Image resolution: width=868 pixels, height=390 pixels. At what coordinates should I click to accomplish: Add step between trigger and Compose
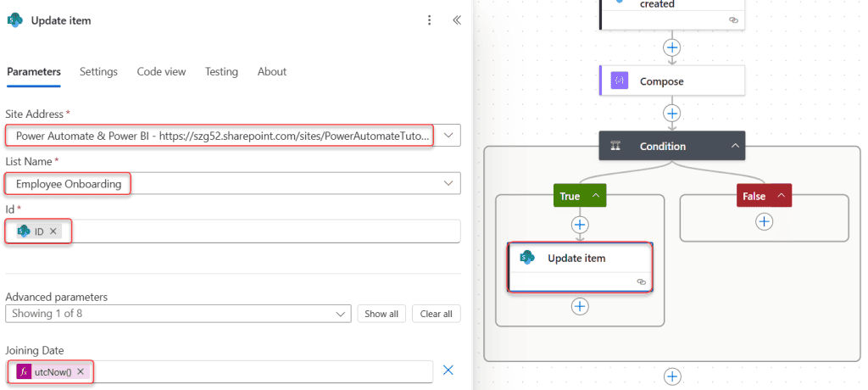672,47
